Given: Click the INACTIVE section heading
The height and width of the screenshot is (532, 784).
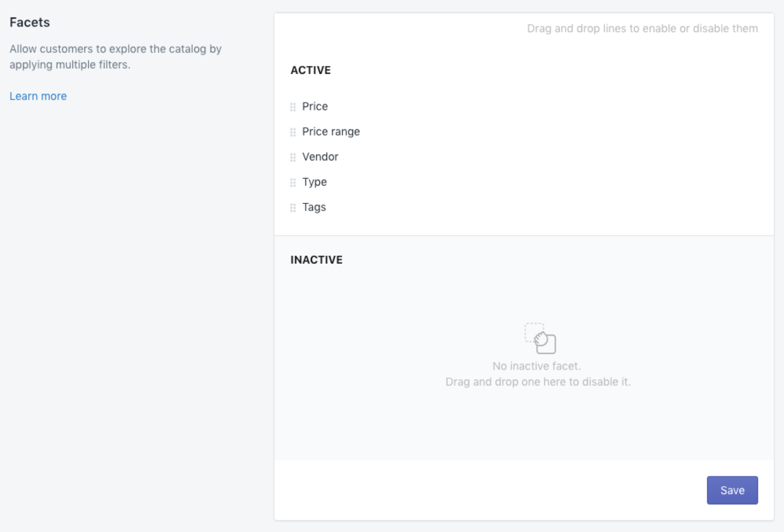Looking at the screenshot, I should point(316,260).
